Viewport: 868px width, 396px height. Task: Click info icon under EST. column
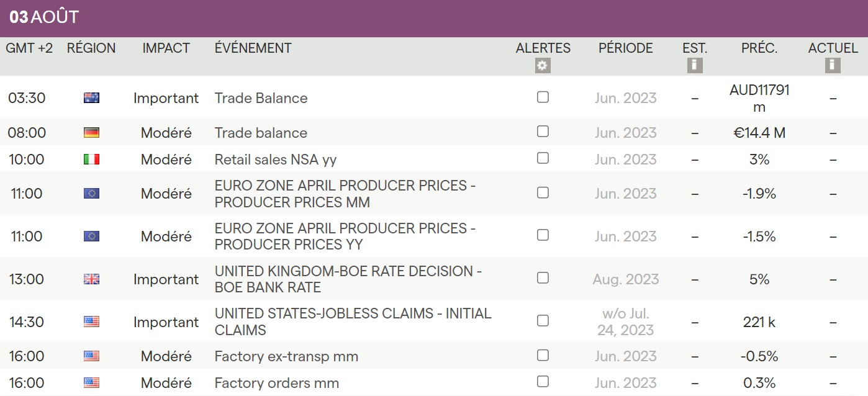(695, 65)
